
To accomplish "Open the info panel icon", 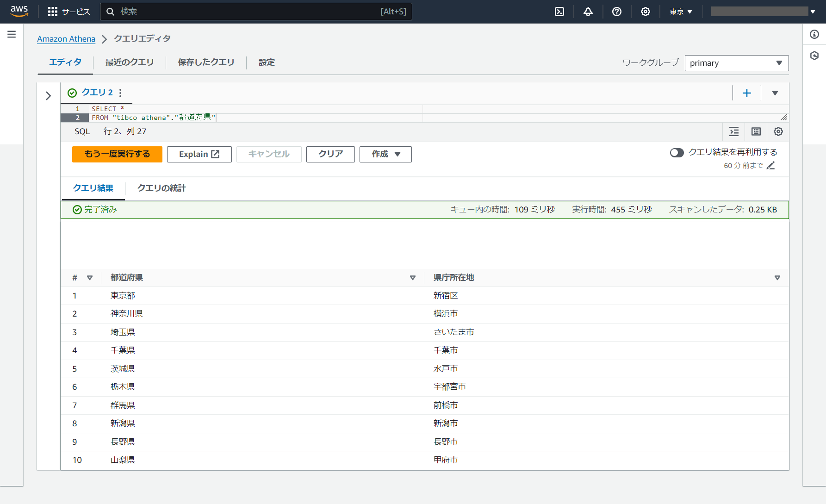I will 814,34.
